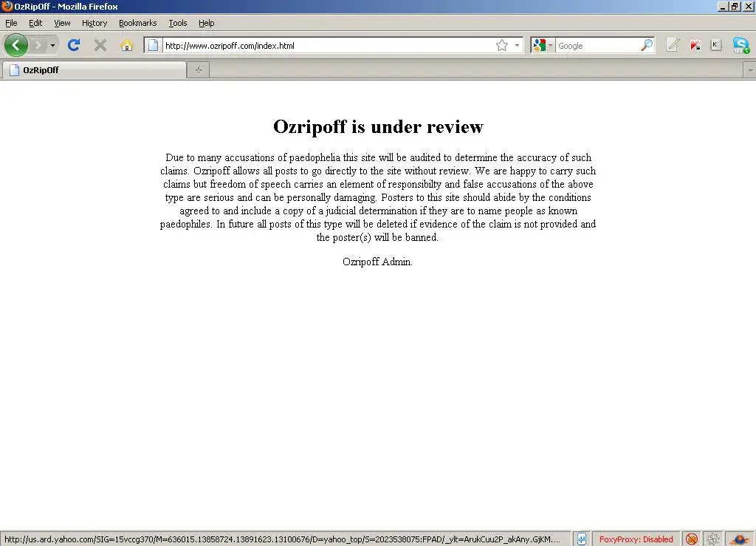Toggle the FoxyProxy: Disabled status label

[636, 539]
